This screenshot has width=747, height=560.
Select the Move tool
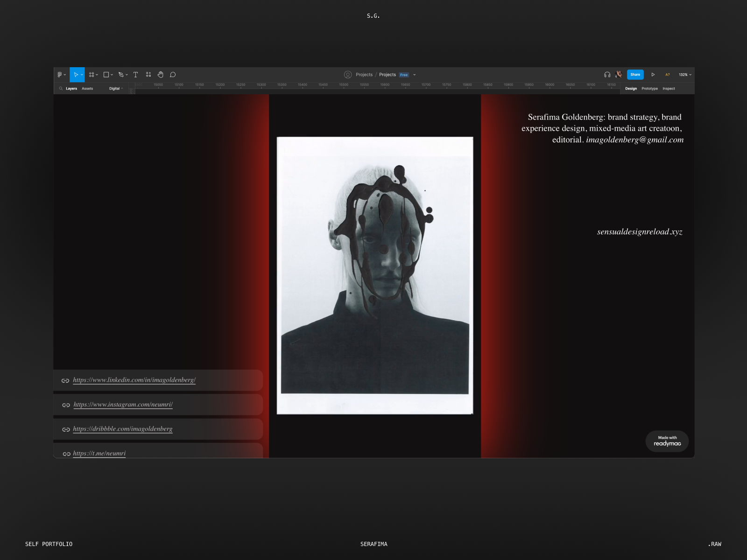(x=76, y=75)
